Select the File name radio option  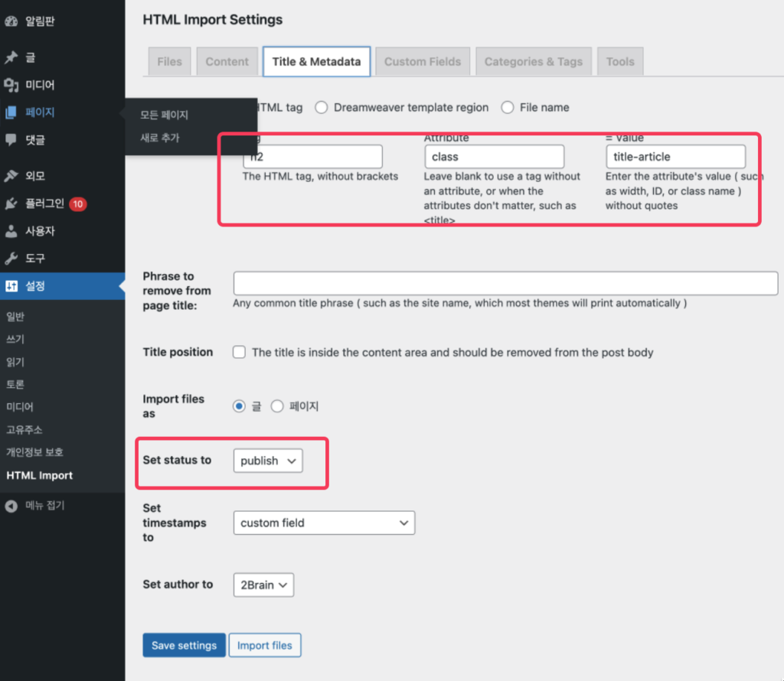click(x=507, y=108)
